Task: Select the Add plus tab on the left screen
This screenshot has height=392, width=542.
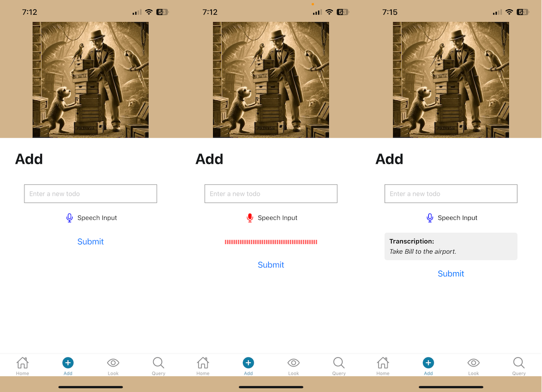Action: 68,366
